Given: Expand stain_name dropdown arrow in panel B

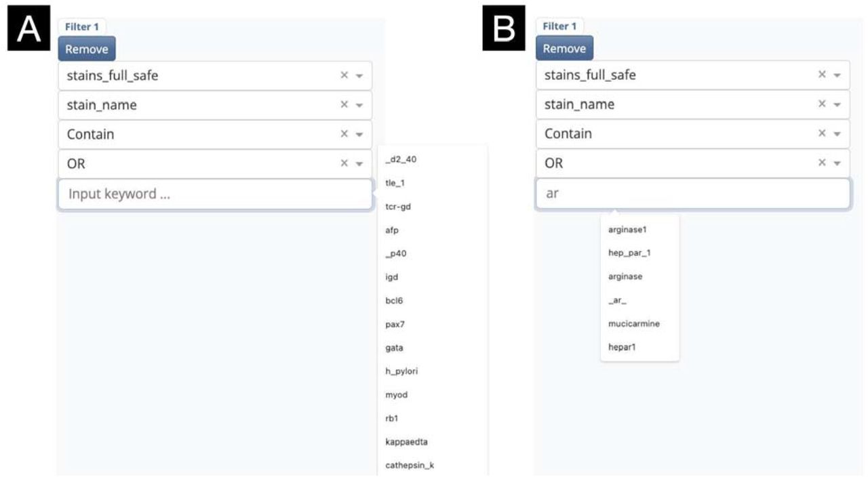Looking at the screenshot, I should (837, 105).
